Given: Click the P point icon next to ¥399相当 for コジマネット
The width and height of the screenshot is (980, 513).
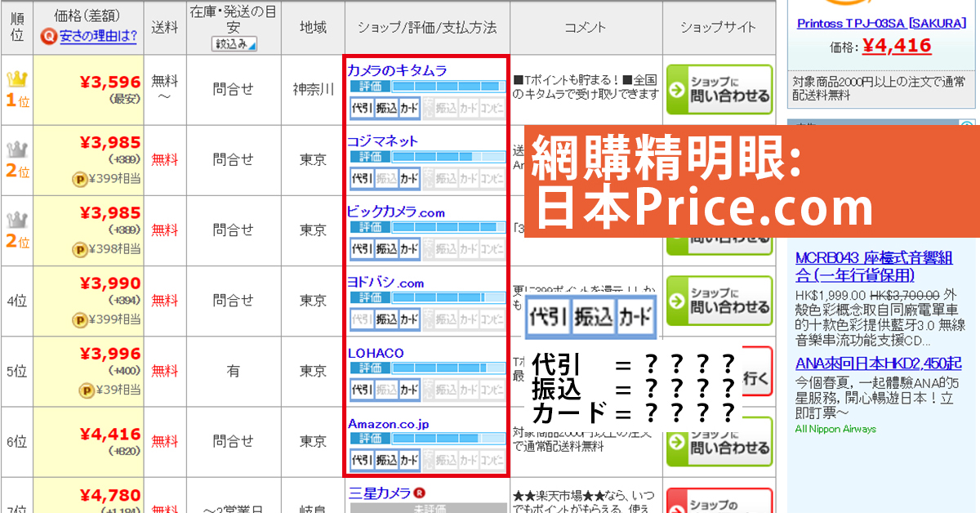Looking at the screenshot, I should pyautogui.click(x=79, y=178).
